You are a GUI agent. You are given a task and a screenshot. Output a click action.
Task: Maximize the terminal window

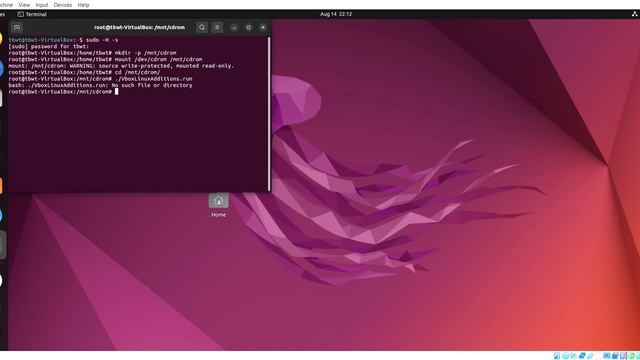click(x=249, y=27)
